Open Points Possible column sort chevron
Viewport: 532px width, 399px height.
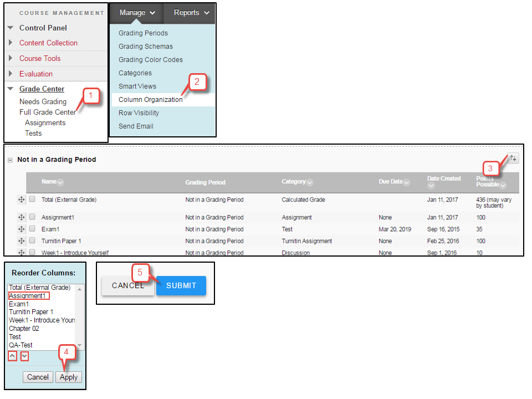pos(503,185)
